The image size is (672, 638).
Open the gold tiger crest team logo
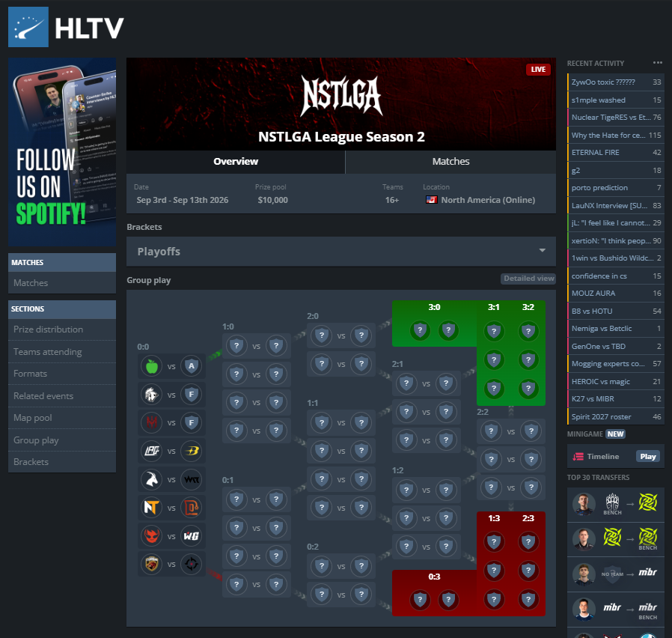pos(152,565)
